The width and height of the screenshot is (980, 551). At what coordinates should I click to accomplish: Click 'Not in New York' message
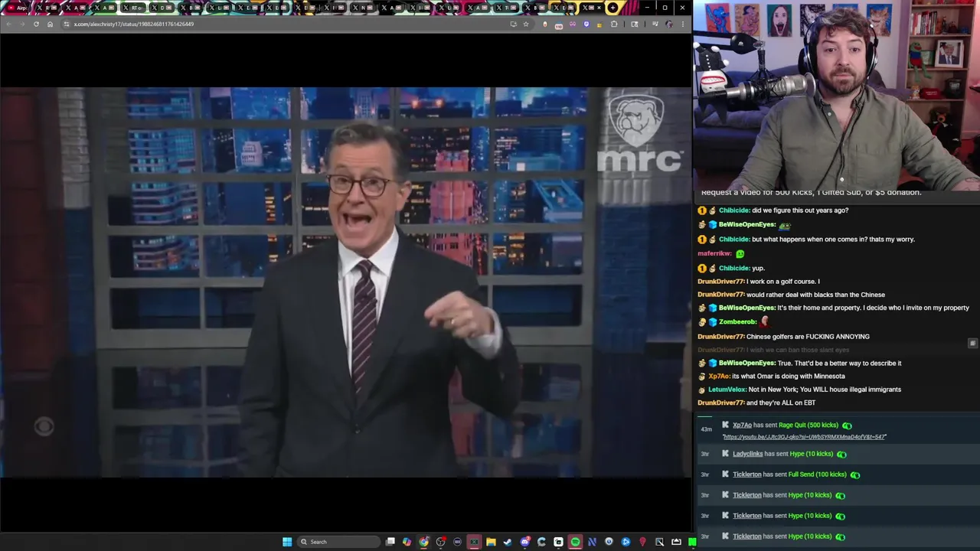click(x=825, y=390)
